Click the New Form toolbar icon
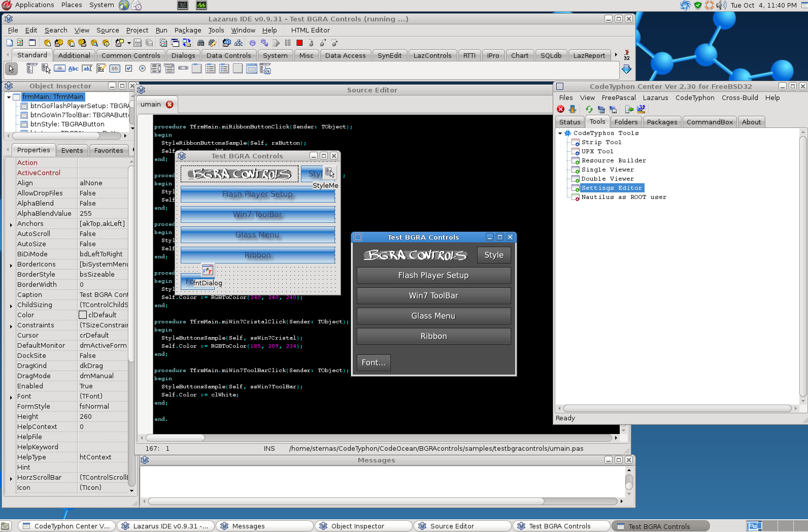 (x=32, y=43)
